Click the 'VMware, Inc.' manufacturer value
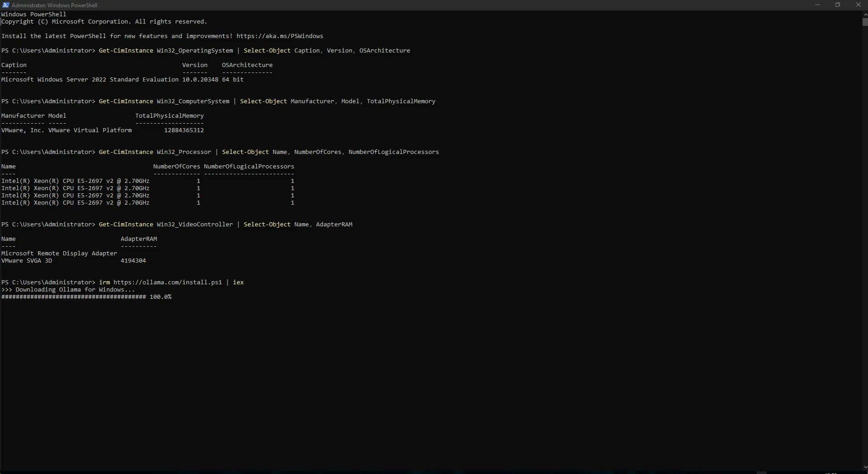This screenshot has height=474, width=868. (x=23, y=130)
